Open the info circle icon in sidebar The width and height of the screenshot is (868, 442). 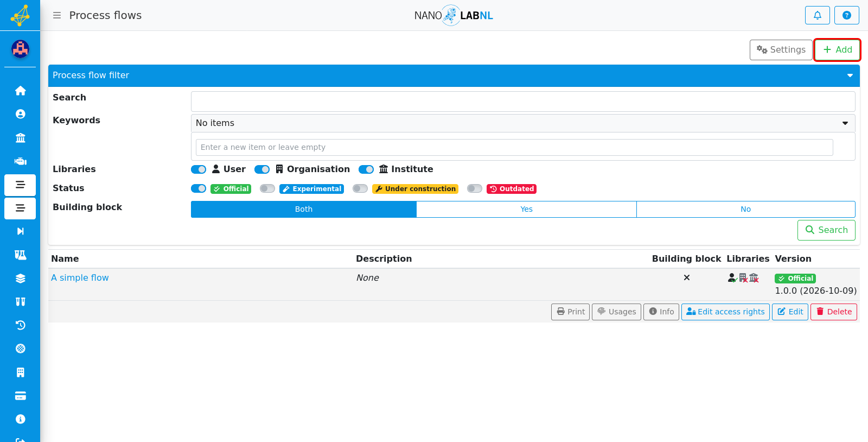20,419
